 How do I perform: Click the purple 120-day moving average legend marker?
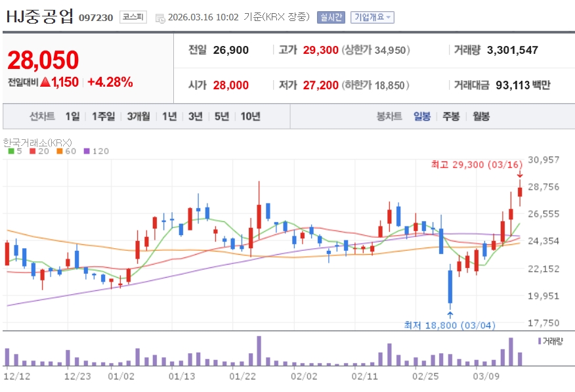coord(87,151)
